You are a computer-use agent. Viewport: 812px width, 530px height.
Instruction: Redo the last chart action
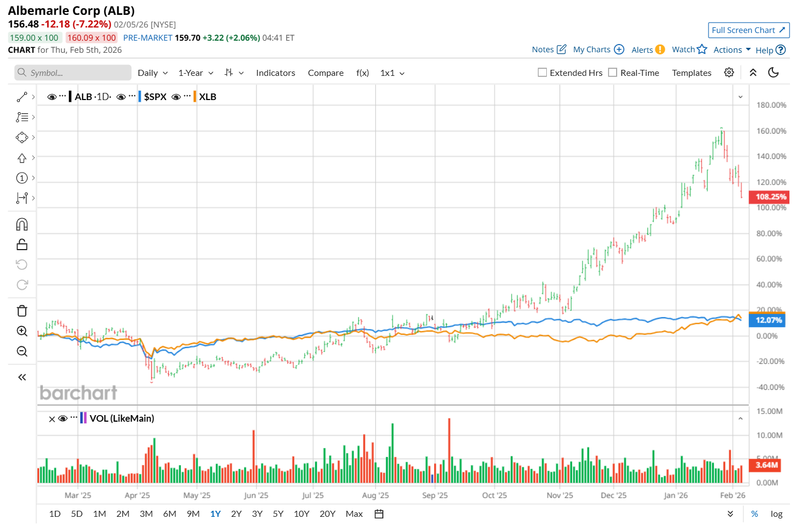pyautogui.click(x=22, y=285)
